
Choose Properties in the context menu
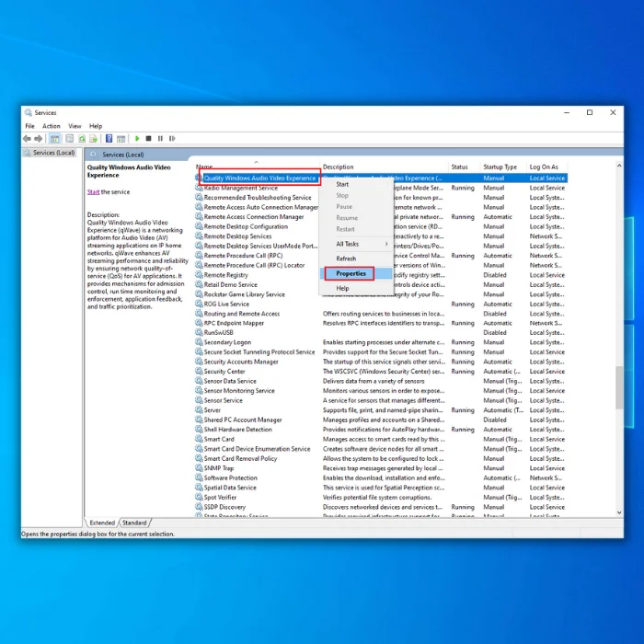point(356,273)
